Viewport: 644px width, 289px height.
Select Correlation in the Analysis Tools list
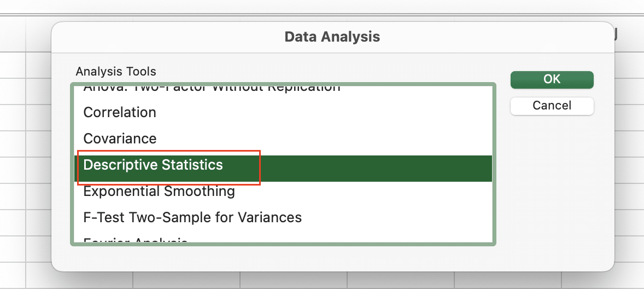pos(120,113)
